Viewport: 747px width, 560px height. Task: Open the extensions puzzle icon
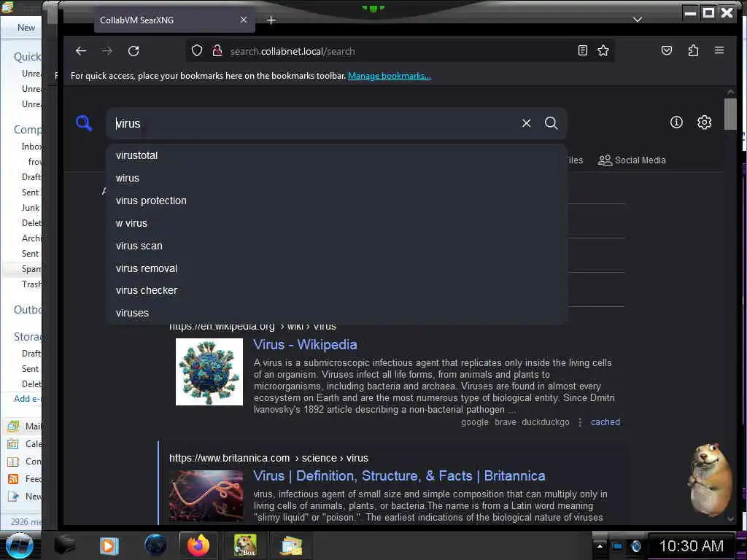click(x=693, y=50)
